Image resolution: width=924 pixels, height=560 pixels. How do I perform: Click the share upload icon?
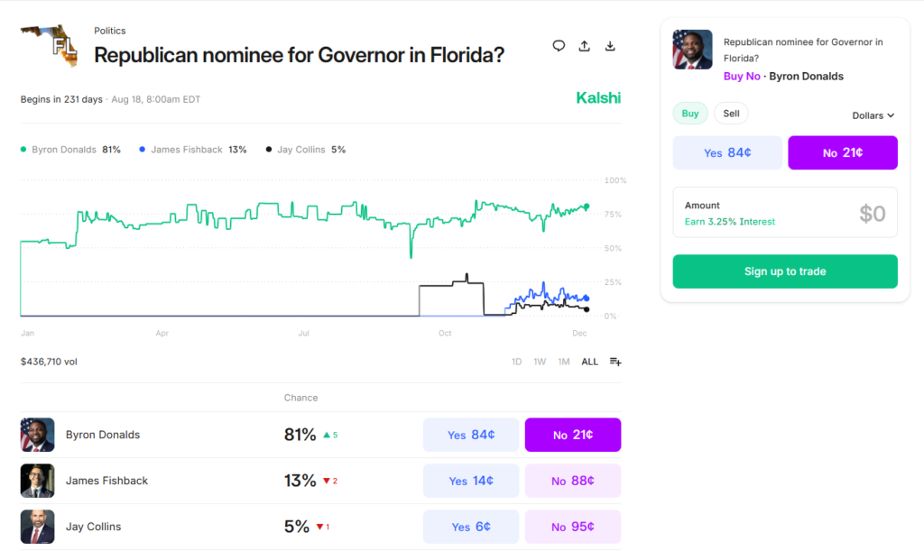coord(584,45)
